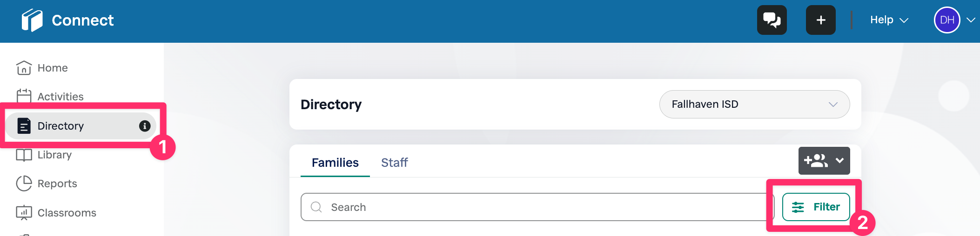Expand the Help dropdown menu
The height and width of the screenshot is (236, 980).
point(889,20)
